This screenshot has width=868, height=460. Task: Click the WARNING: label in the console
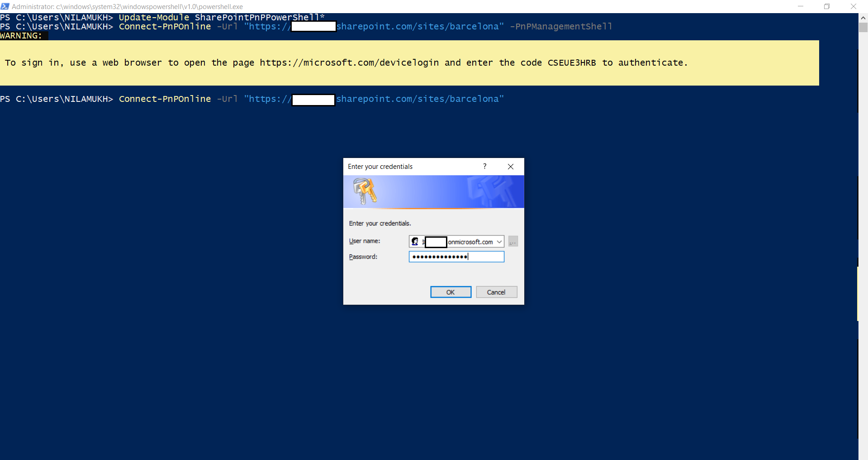(21, 36)
